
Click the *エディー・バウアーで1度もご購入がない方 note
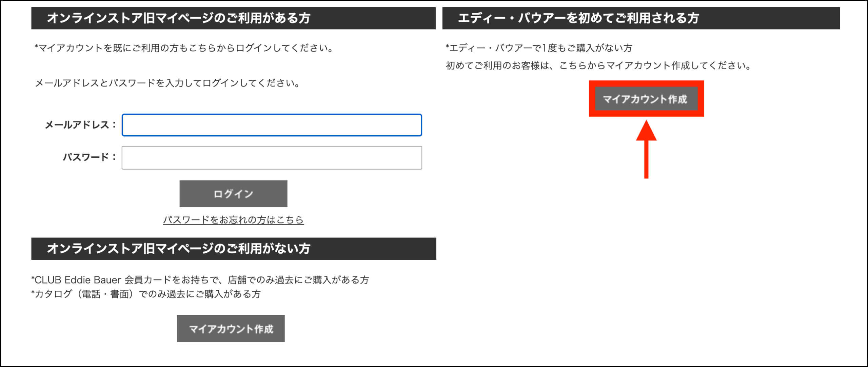tap(539, 48)
